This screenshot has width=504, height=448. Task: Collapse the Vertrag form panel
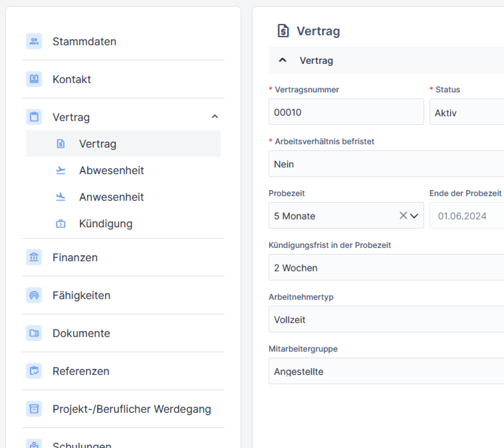(x=283, y=60)
